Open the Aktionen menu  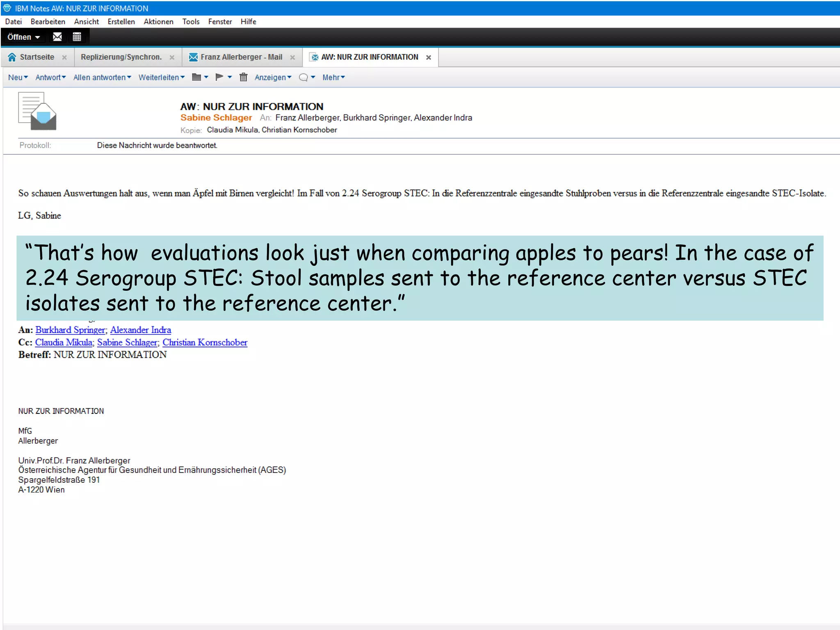click(x=158, y=21)
